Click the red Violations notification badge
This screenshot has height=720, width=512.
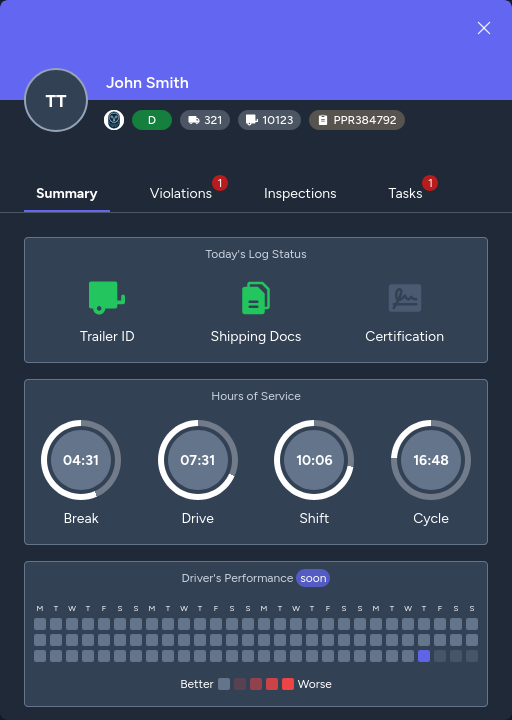pos(220,183)
